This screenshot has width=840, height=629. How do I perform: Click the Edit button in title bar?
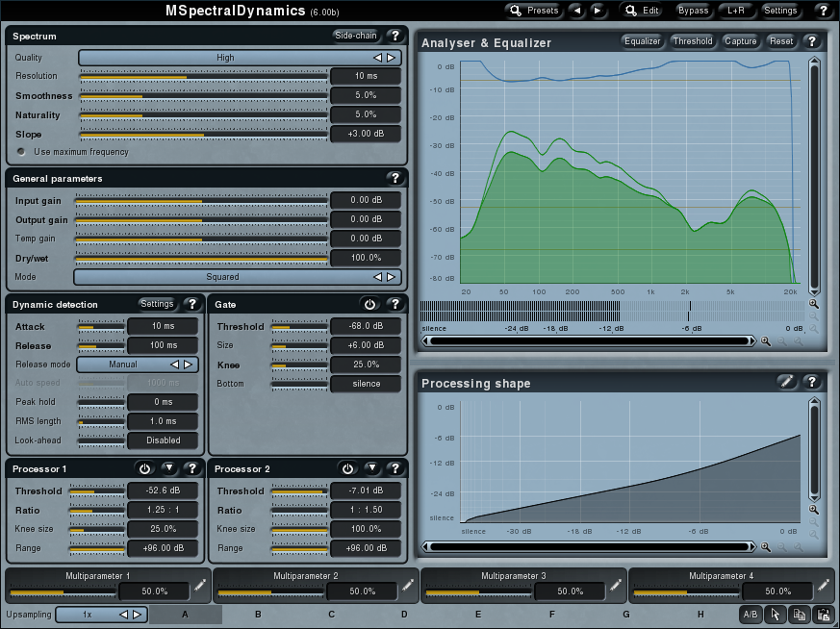tap(643, 11)
